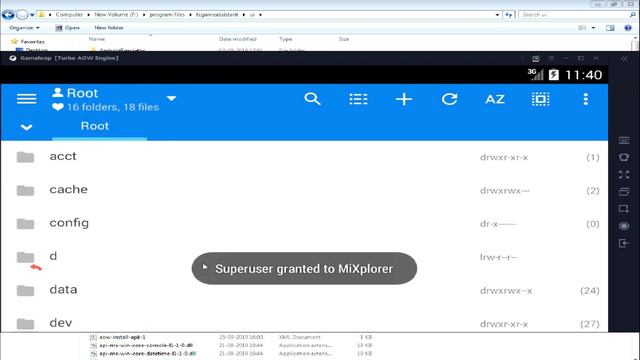Screen dimensions: 640x360
Task: Click Explorer forward navigation button
Action: pyautogui.click(x=22, y=15)
